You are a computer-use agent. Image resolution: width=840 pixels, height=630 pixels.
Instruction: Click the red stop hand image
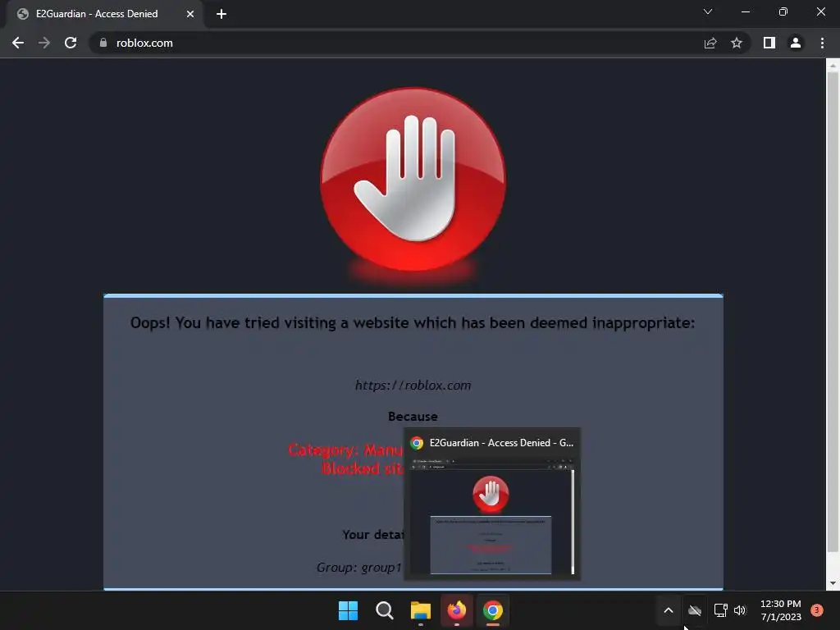pos(413,180)
